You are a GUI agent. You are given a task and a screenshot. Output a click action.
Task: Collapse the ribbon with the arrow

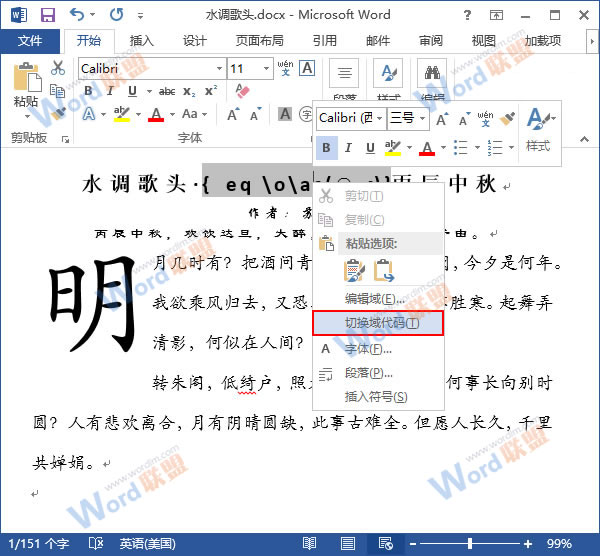585,139
